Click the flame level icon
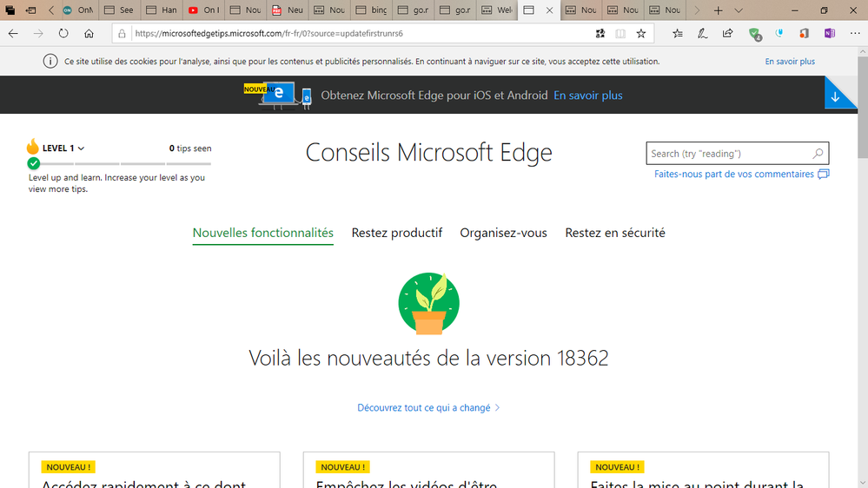 pos(33,147)
